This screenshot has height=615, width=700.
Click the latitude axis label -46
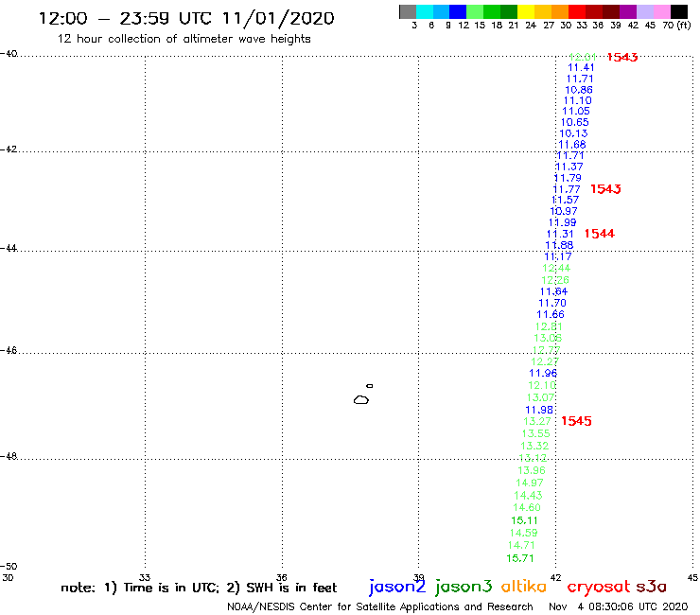tap(9, 351)
